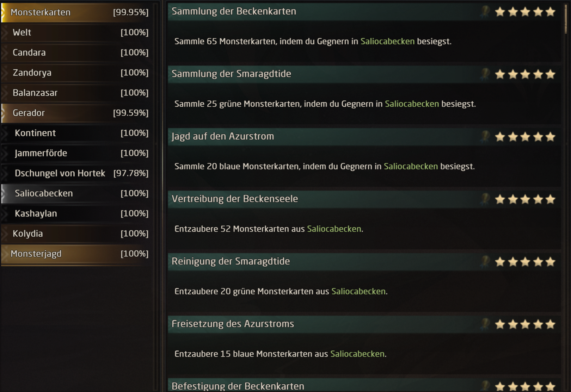Click medal icon on Reinigung der Smaragdtide
The height and width of the screenshot is (392, 571).
485,261
